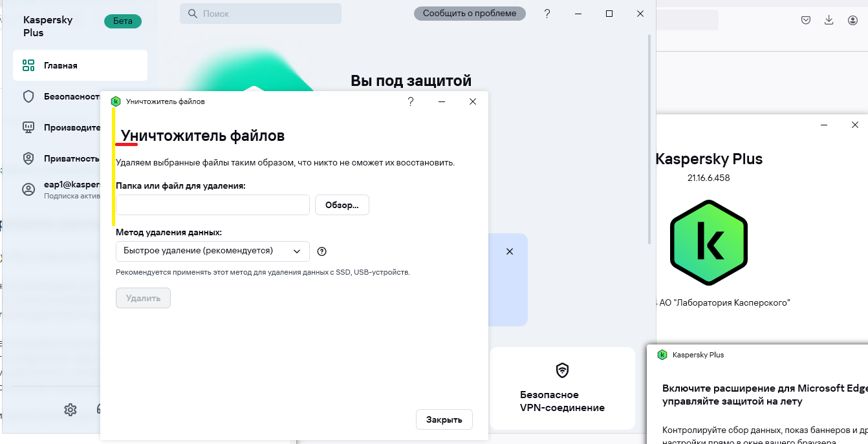Click the Kaspersky icon in shredder title bar
868x444 pixels.
pyautogui.click(x=116, y=101)
